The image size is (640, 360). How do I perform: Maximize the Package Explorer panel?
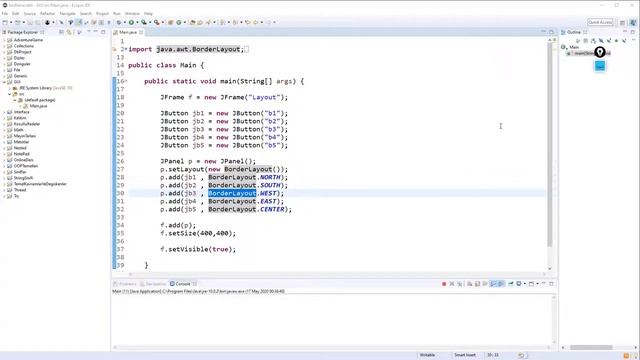103,32
